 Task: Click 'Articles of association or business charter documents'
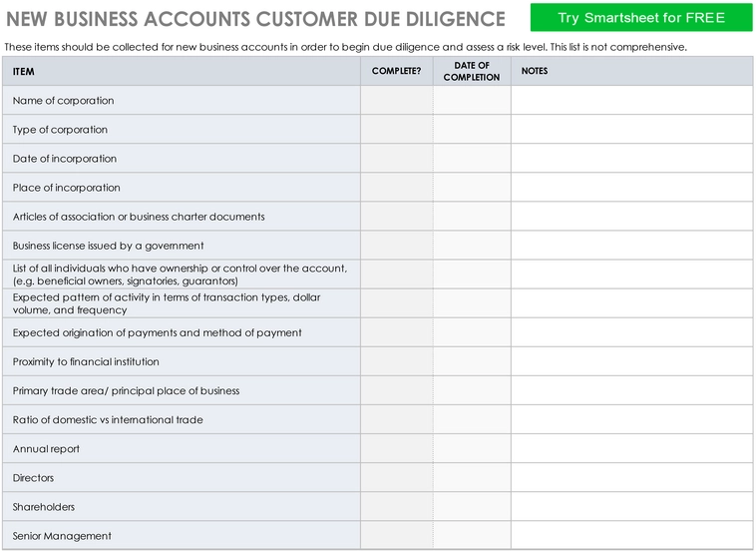click(x=182, y=217)
